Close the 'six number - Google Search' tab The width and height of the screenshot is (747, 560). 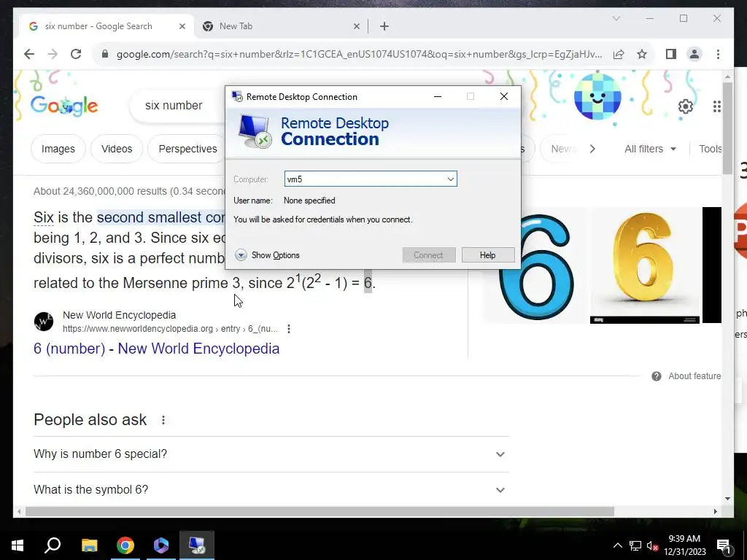182,27
